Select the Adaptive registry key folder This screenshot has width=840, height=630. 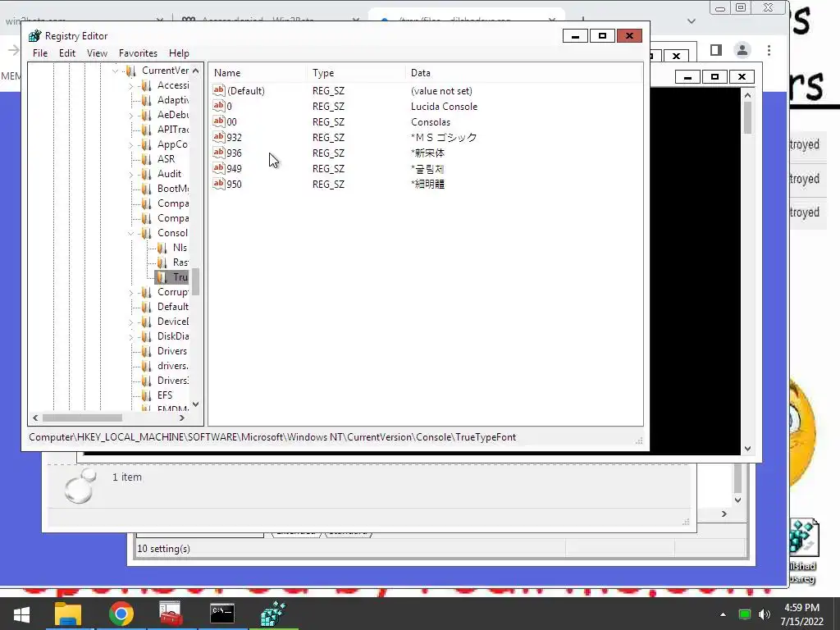[146, 100]
